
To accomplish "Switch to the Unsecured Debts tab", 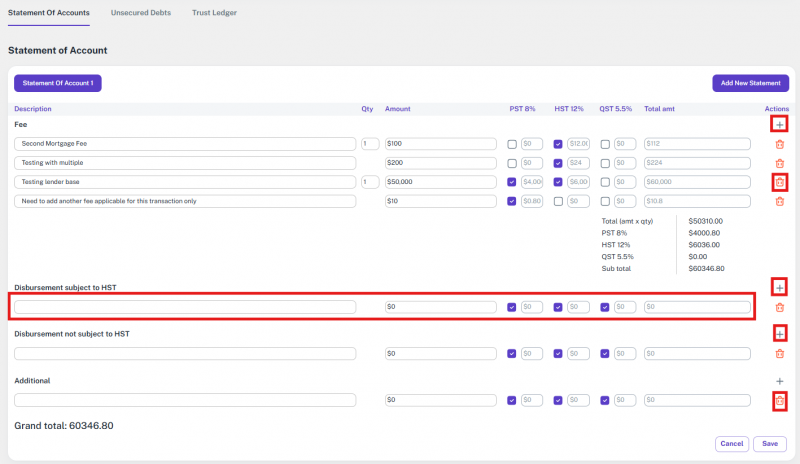I will click(140, 13).
